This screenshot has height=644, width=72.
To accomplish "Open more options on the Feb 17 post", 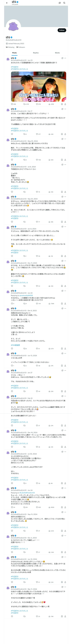I will pos(65,109).
